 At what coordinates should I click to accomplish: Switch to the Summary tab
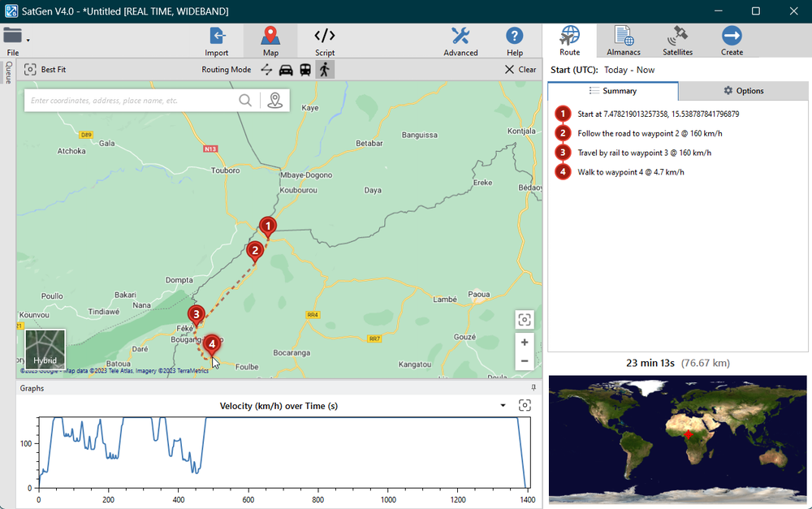click(613, 91)
